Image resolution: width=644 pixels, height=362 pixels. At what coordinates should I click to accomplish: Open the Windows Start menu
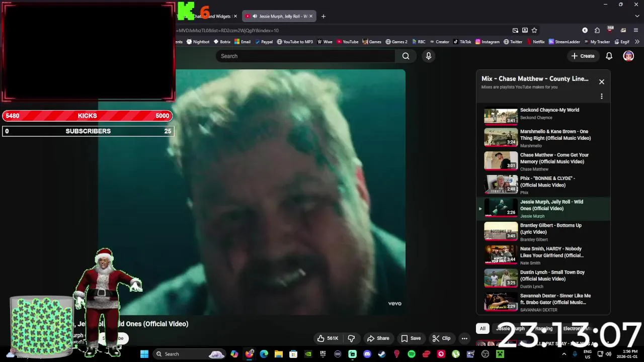(x=144, y=354)
